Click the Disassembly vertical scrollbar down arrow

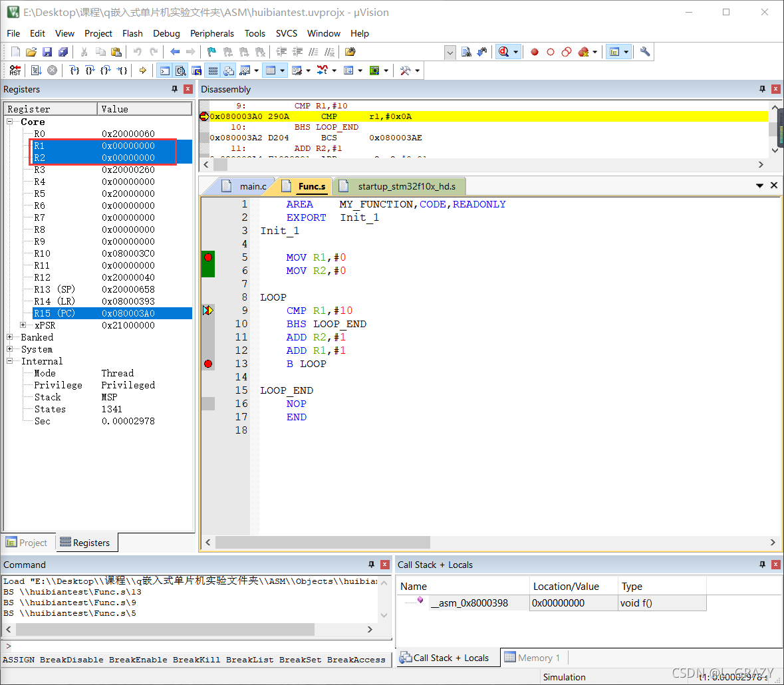coord(775,150)
